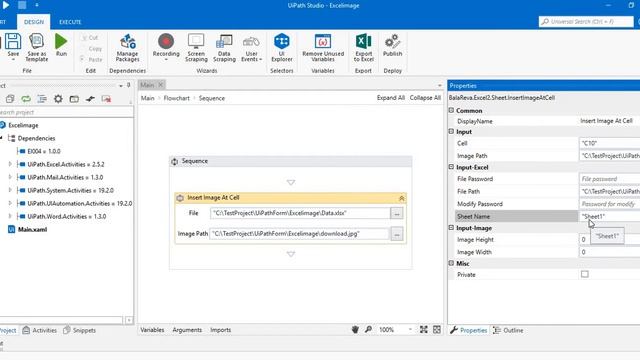
Task: Click Main in the breadcrumb
Action: click(148, 98)
